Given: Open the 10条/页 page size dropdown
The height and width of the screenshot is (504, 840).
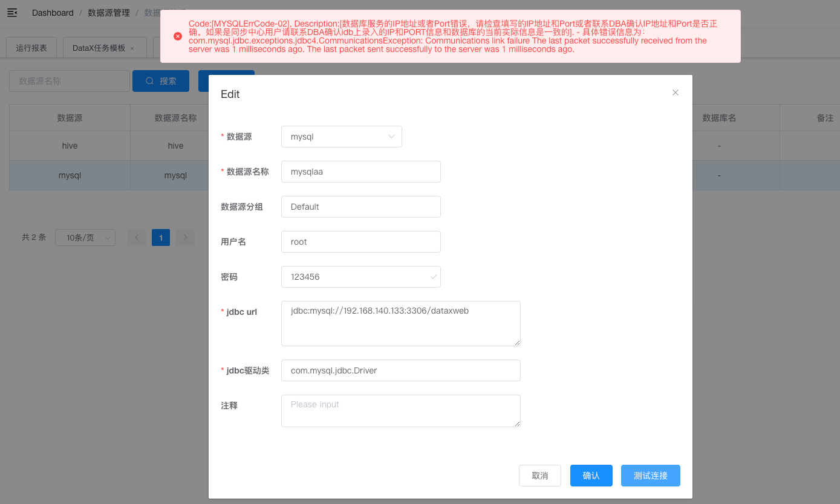Looking at the screenshot, I should 85,237.
